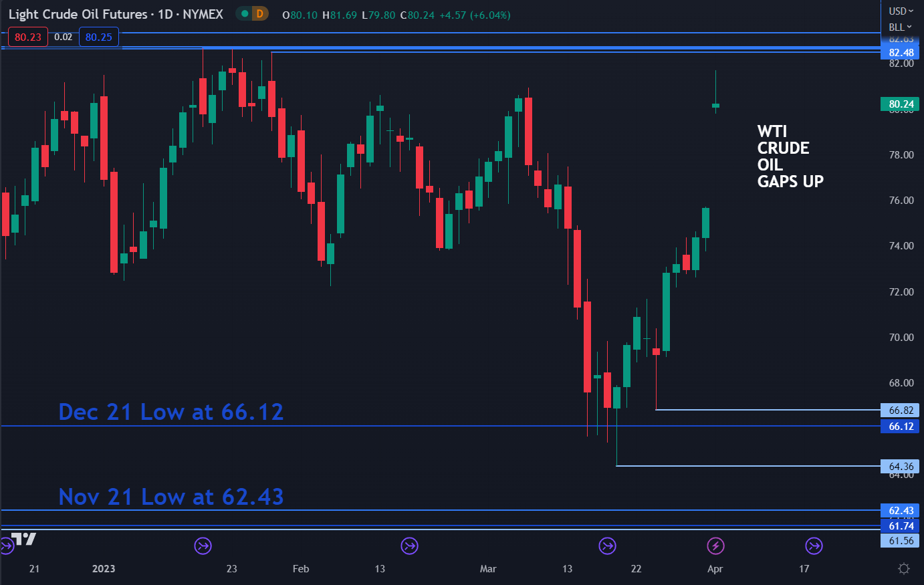Open chart settings gear icon

904,569
